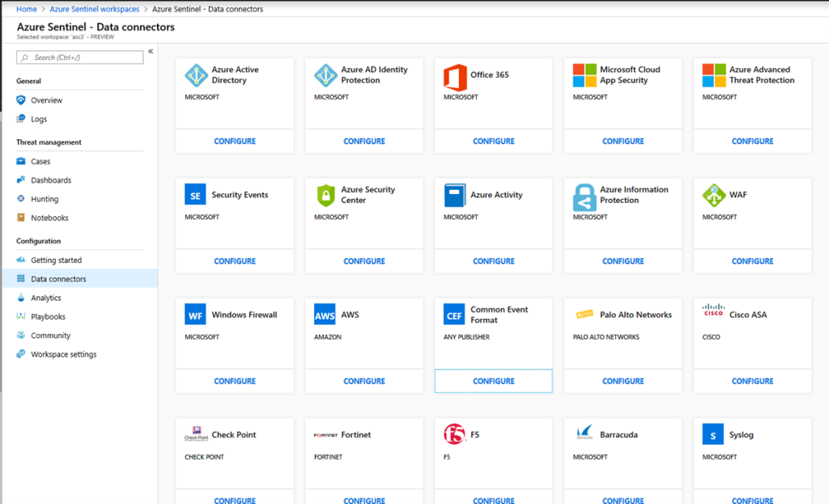The height and width of the screenshot is (504, 829).
Task: Configure the WAF connector
Action: tap(752, 261)
